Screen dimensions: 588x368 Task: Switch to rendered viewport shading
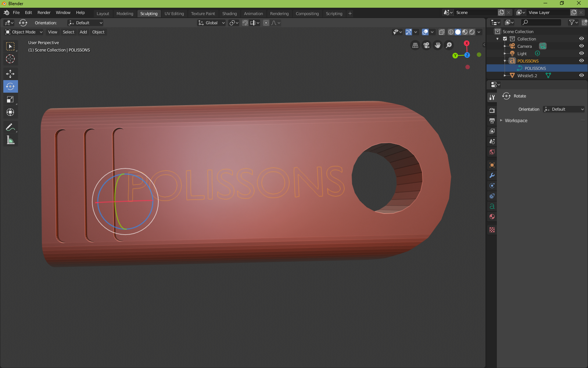point(472,32)
